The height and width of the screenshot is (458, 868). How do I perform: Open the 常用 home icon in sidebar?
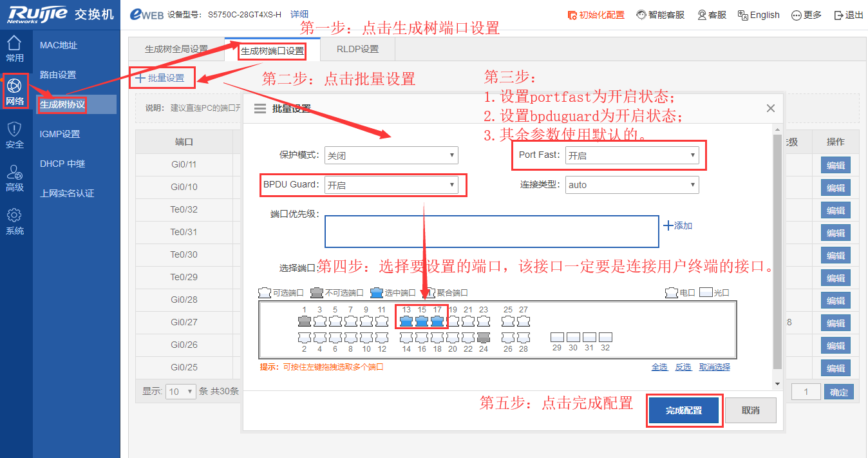point(14,44)
